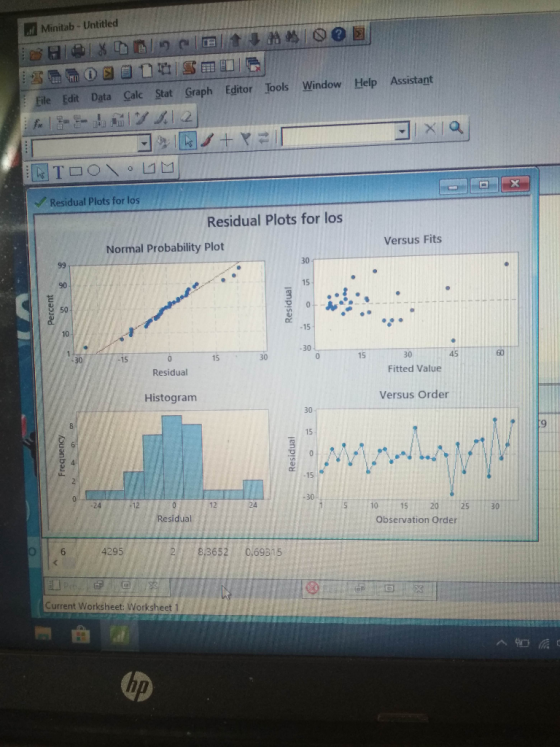Toggle the red Brush mode tool
This screenshot has height=747, width=560.
click(207, 140)
